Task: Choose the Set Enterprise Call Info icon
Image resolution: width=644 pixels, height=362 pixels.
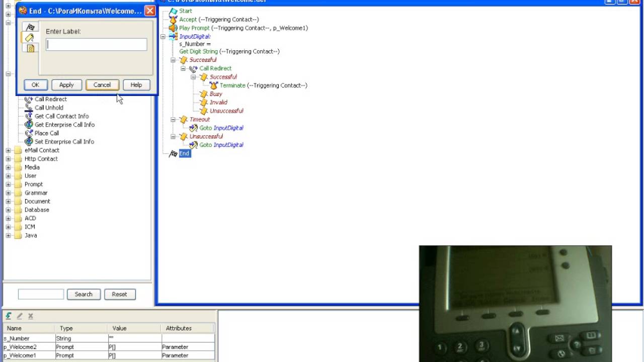Action: (29, 142)
